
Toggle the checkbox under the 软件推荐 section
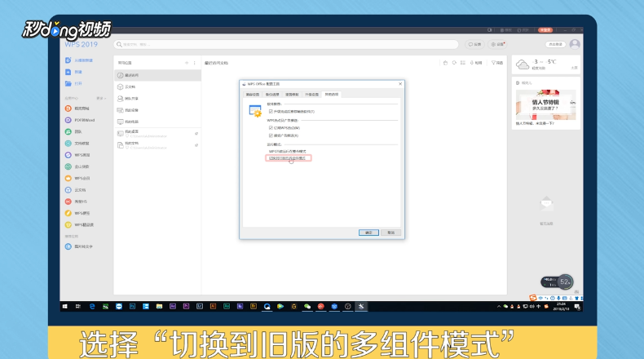tap(271, 112)
